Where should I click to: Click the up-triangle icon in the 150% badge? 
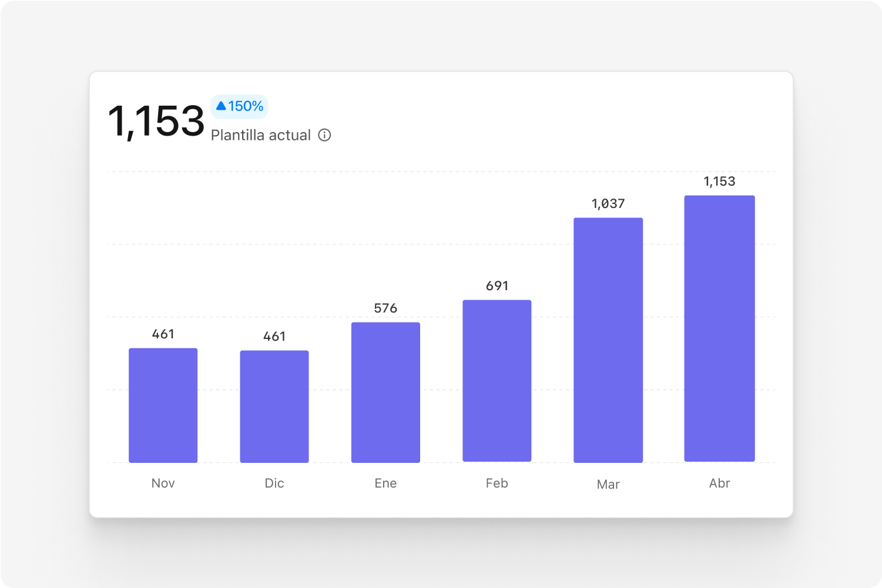221,106
